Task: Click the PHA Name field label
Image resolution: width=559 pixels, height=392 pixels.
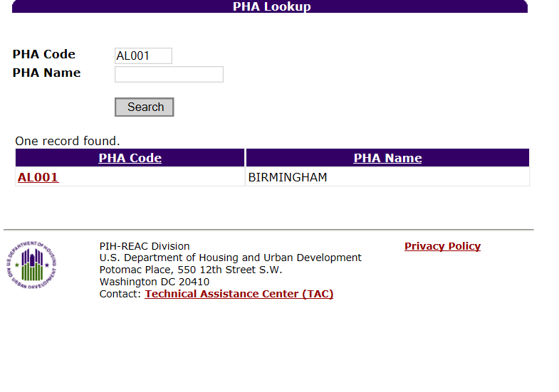Action: point(47,73)
